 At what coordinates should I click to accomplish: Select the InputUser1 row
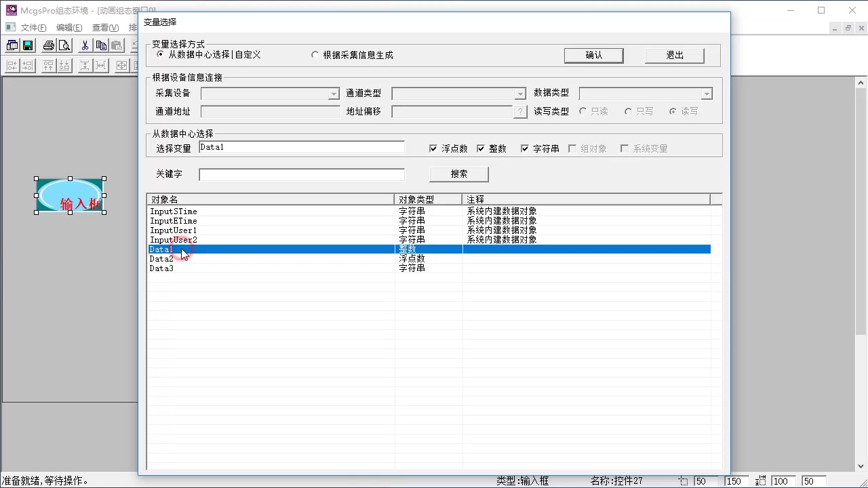(x=429, y=230)
